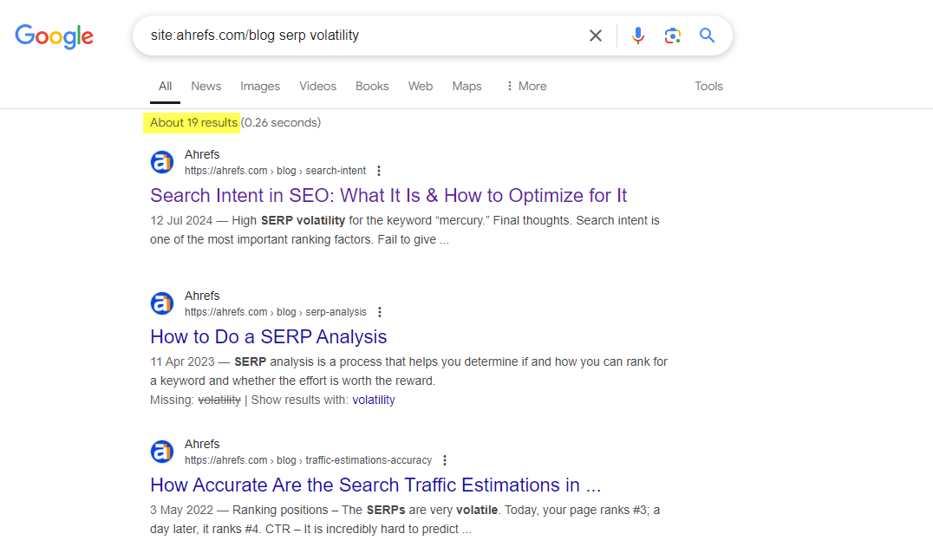933x560 pixels.
Task: Switch to the Images tab
Action: click(x=260, y=86)
